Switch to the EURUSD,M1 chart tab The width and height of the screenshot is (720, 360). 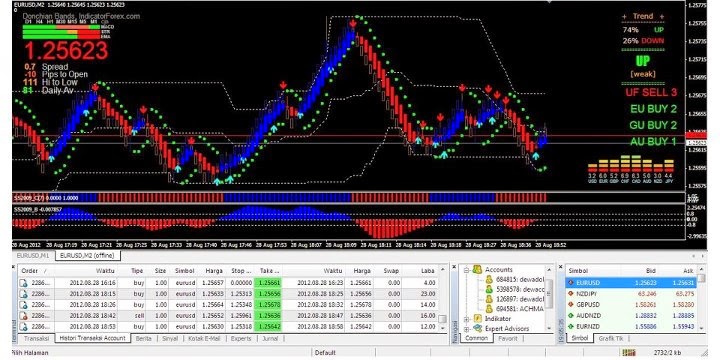pyautogui.click(x=33, y=255)
